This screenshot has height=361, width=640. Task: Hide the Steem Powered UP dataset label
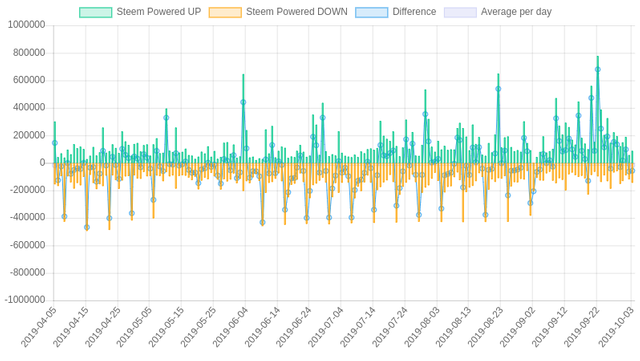click(x=159, y=12)
